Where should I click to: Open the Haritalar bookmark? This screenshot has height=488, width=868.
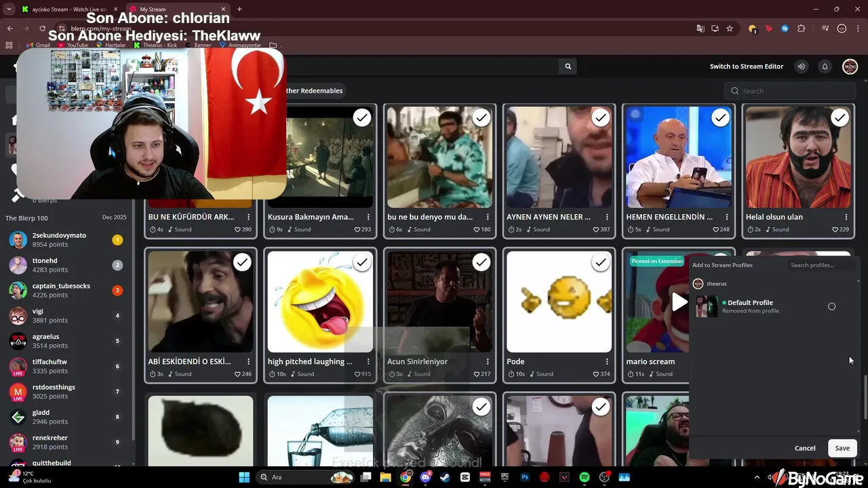[110, 45]
